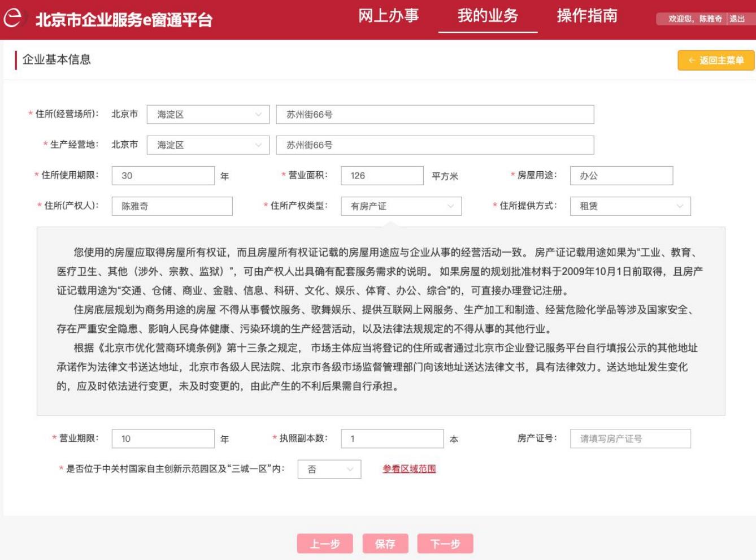Open the 操作指南 tab
Viewport: 756px width, 560px height.
pos(587,16)
